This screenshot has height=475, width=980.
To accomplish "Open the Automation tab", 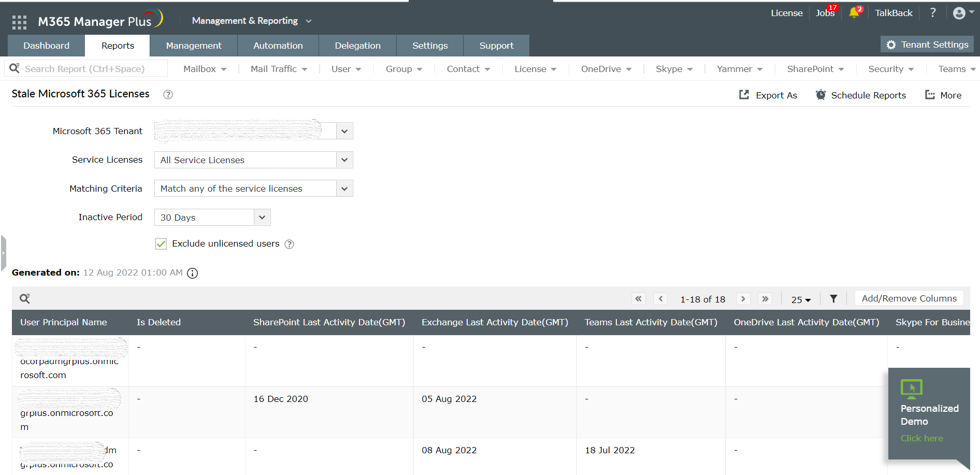I will [278, 46].
